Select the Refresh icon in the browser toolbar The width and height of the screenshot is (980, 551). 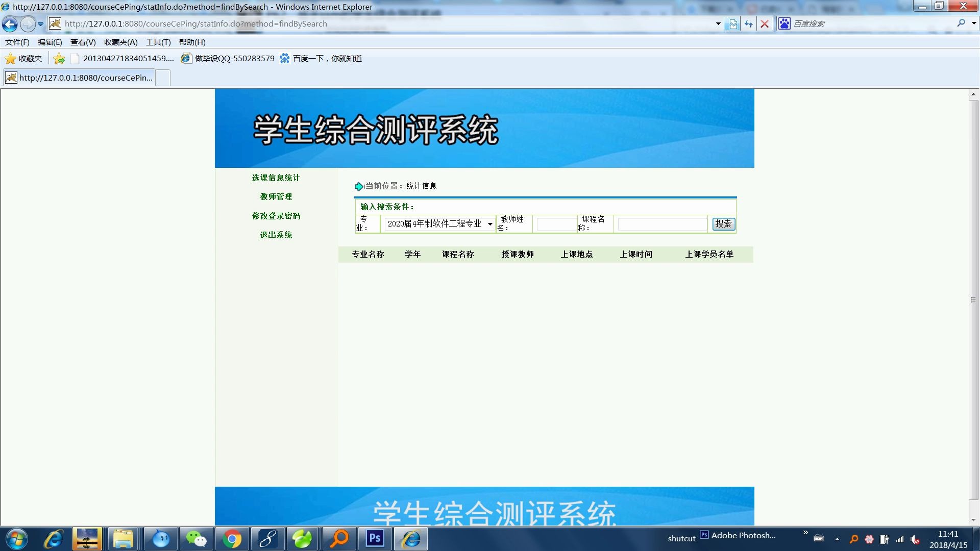pyautogui.click(x=748, y=23)
